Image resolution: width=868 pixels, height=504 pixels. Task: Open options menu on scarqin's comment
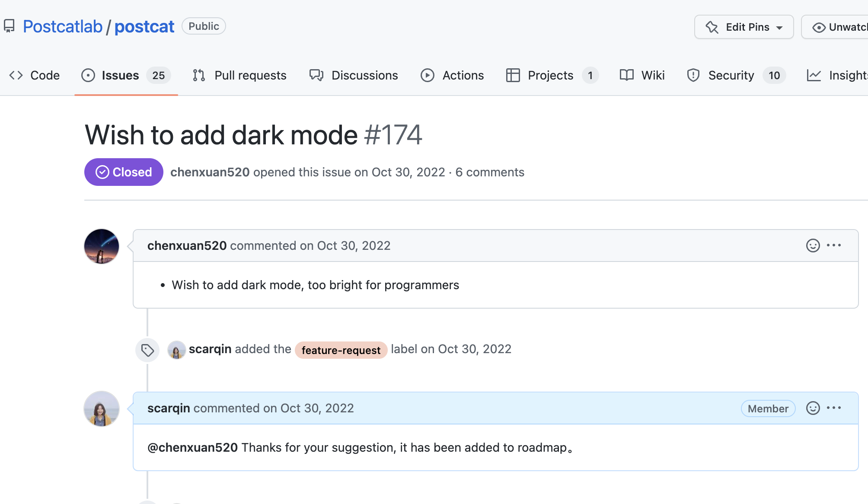click(833, 408)
